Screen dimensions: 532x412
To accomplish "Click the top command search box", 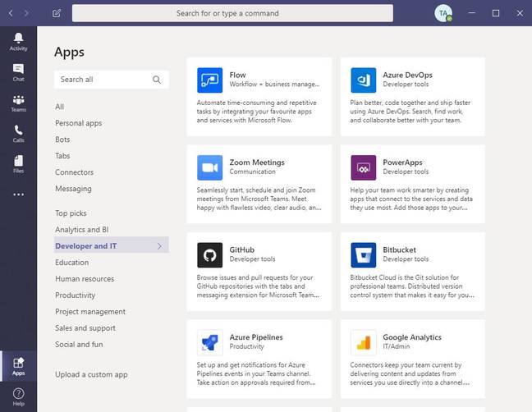I will (233, 13).
